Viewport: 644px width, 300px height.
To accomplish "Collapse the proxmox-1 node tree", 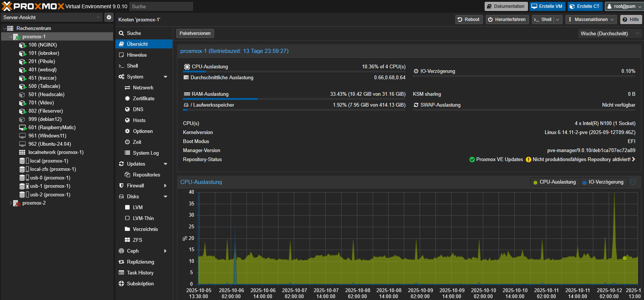I will pyautogui.click(x=11, y=37).
